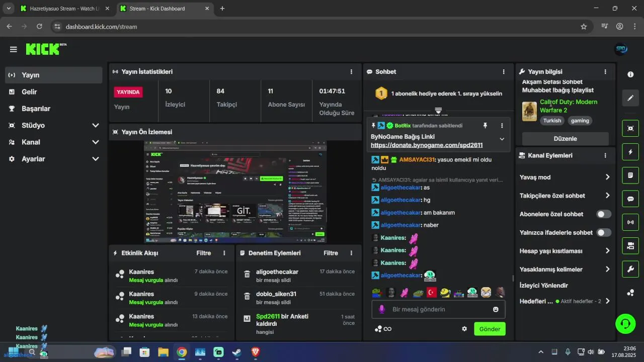Toggle channel actions widget icon in right sidebar
The image size is (644, 362).
[630, 246]
